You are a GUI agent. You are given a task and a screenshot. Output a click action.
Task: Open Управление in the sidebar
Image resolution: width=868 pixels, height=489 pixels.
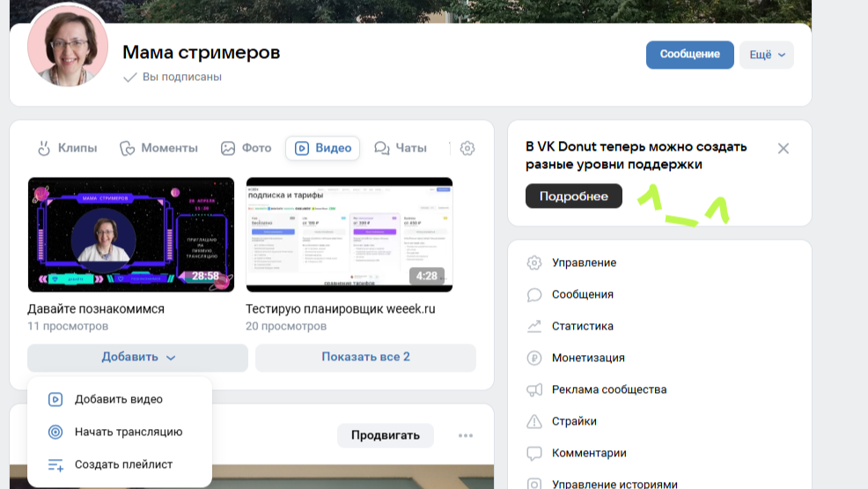pos(584,263)
